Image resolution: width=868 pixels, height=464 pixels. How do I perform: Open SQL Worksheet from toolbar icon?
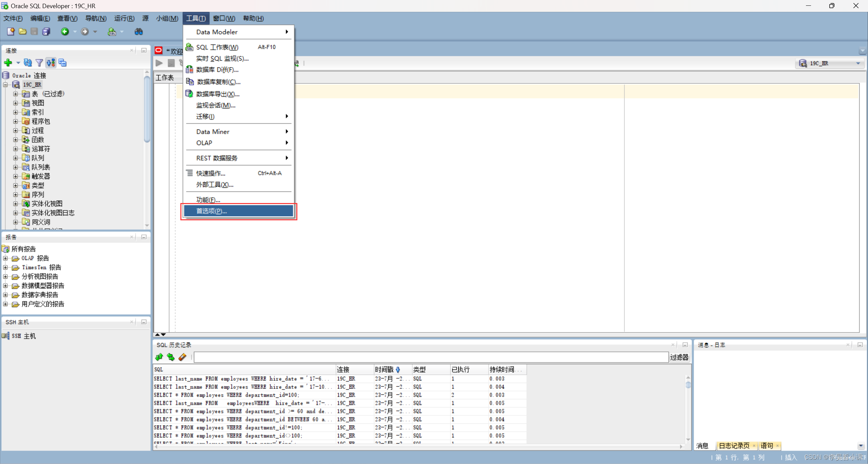(112, 32)
